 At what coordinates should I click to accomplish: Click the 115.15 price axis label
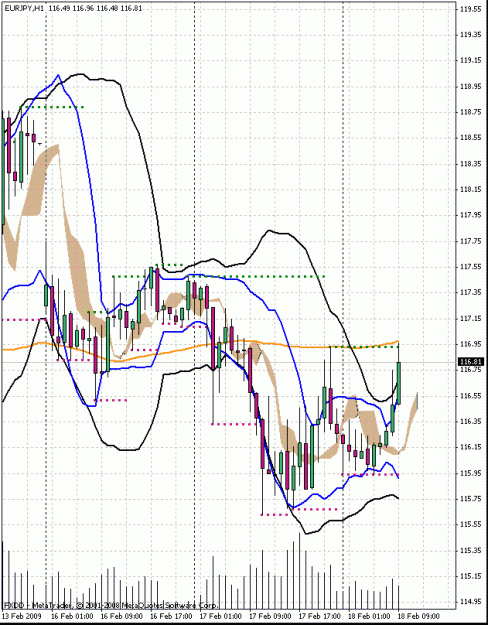point(470,576)
